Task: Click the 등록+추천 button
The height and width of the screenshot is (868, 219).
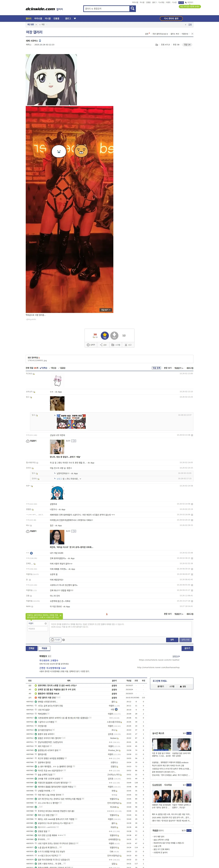Action: tap(185, 640)
